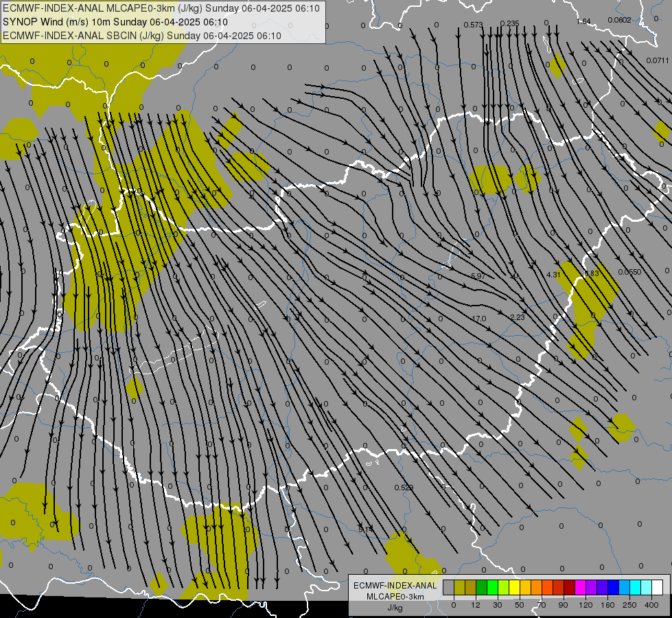Click the map value 0.235
The width and height of the screenshot is (672, 618).
(509, 23)
